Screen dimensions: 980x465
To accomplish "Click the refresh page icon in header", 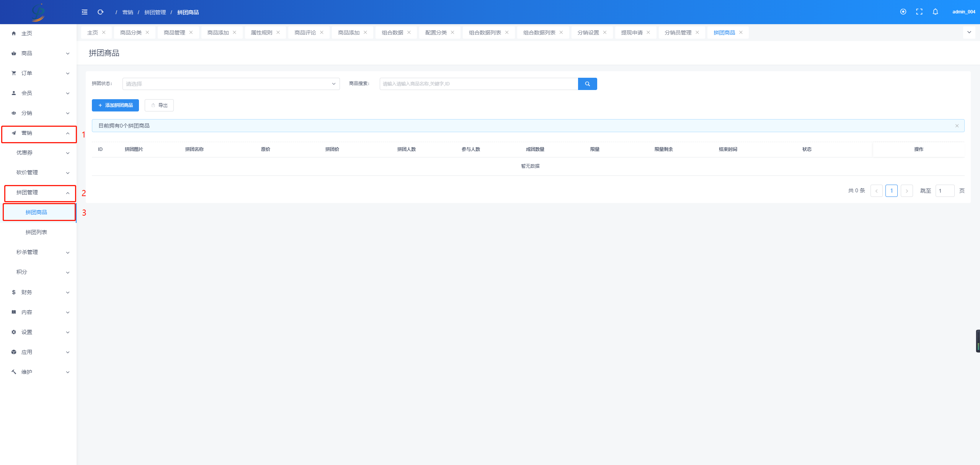I will pos(101,12).
